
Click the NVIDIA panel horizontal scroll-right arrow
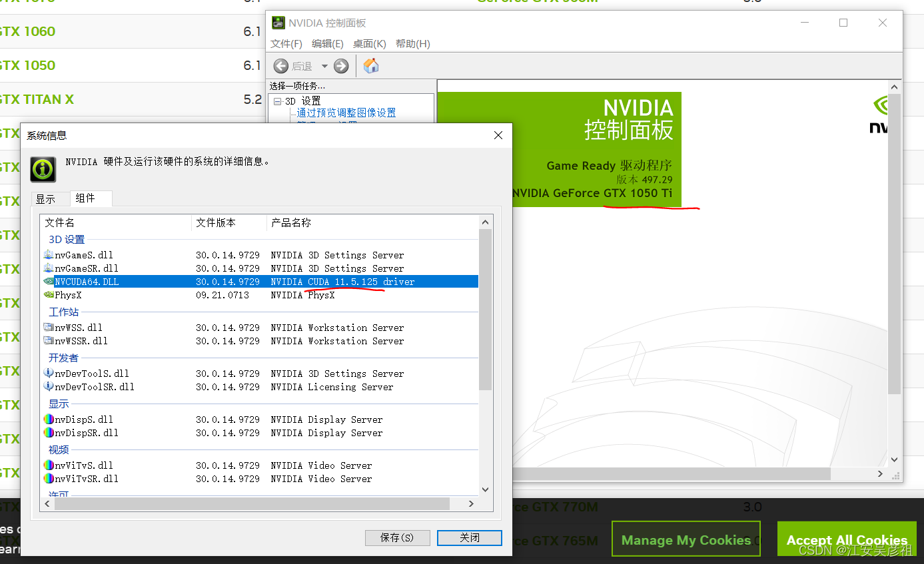880,474
